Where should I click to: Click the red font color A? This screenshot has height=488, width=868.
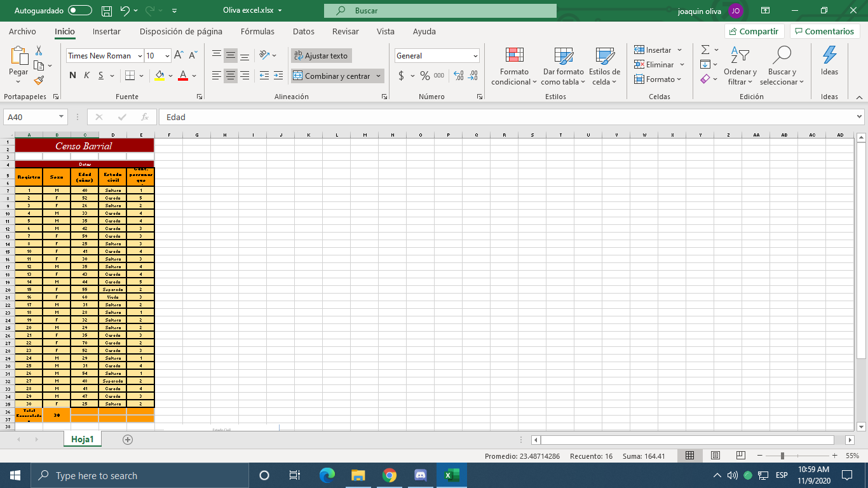point(183,76)
